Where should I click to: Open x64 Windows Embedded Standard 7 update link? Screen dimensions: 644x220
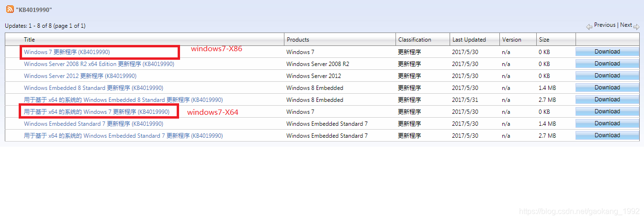coord(123,135)
